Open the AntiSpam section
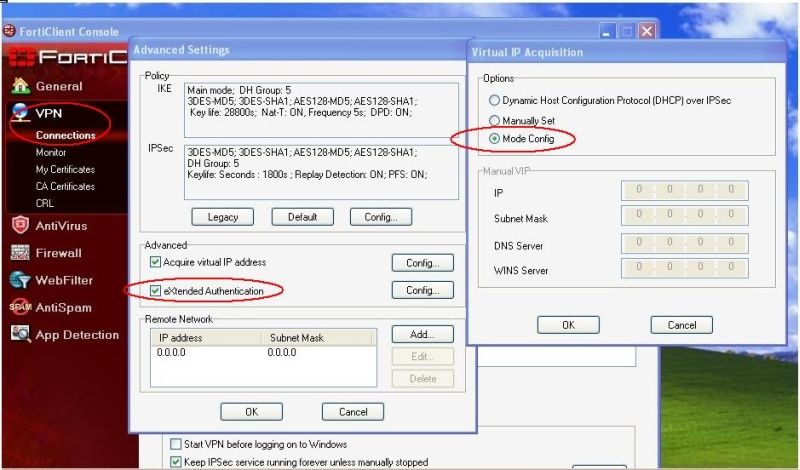The image size is (800, 470). [63, 308]
